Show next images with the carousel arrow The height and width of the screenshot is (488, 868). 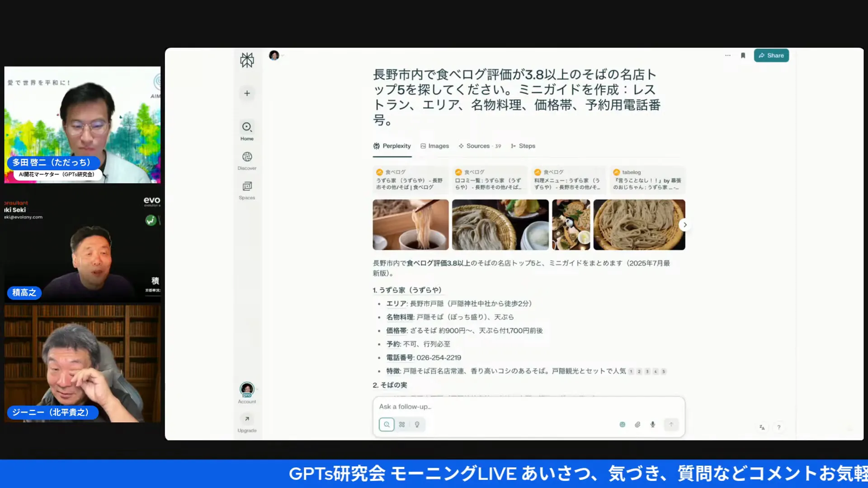point(685,225)
